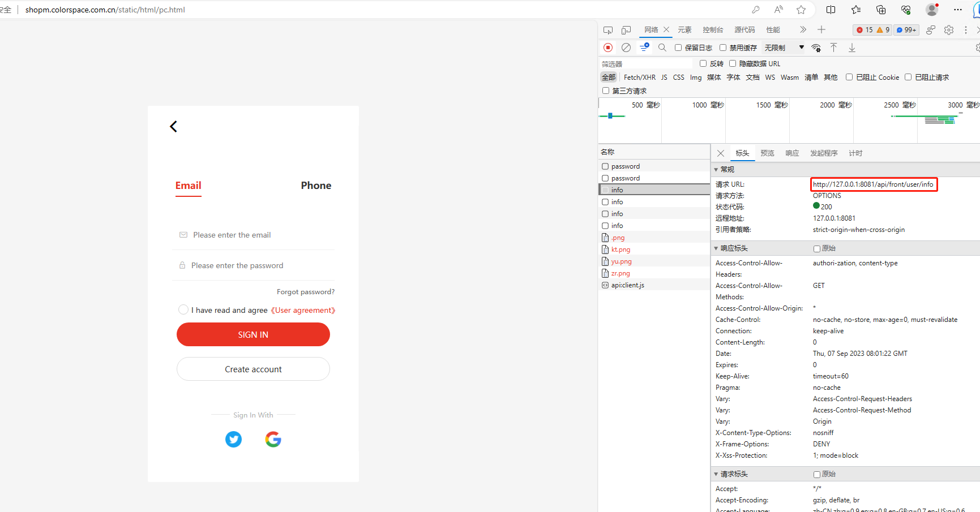
Task: Open network search magnifier icon
Action: [662, 48]
